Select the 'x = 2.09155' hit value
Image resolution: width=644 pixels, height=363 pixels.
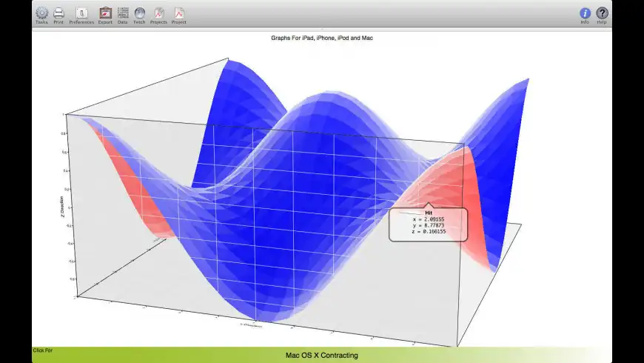(x=429, y=219)
